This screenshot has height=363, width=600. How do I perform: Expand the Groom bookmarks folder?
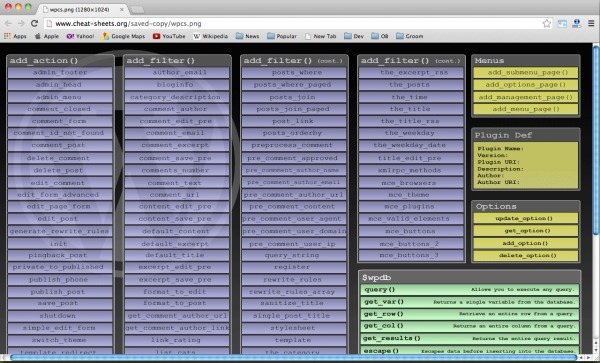click(409, 36)
